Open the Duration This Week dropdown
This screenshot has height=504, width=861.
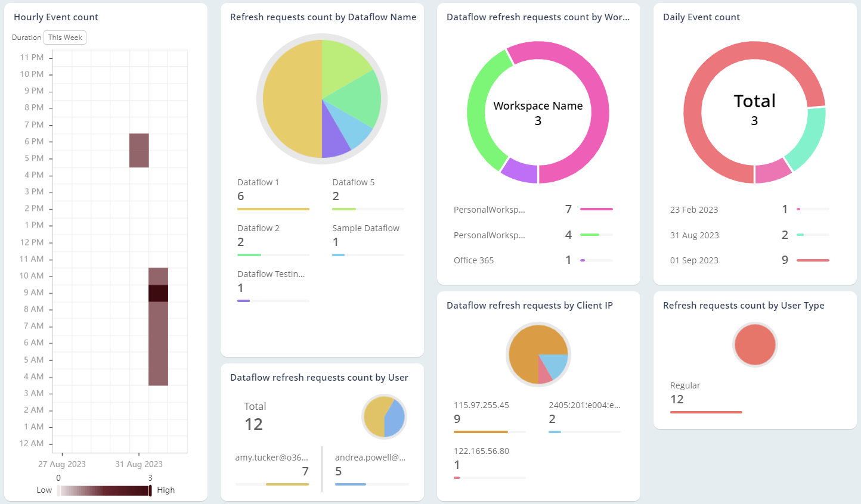click(64, 37)
